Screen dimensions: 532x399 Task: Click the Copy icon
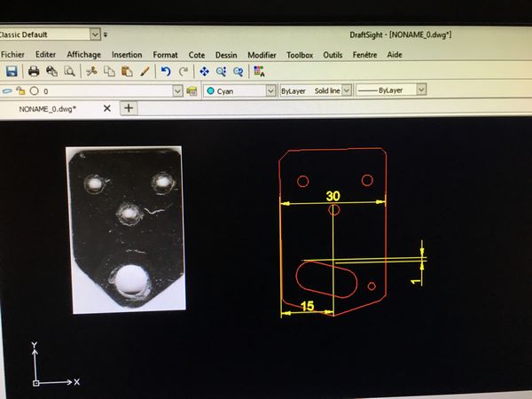(x=109, y=71)
